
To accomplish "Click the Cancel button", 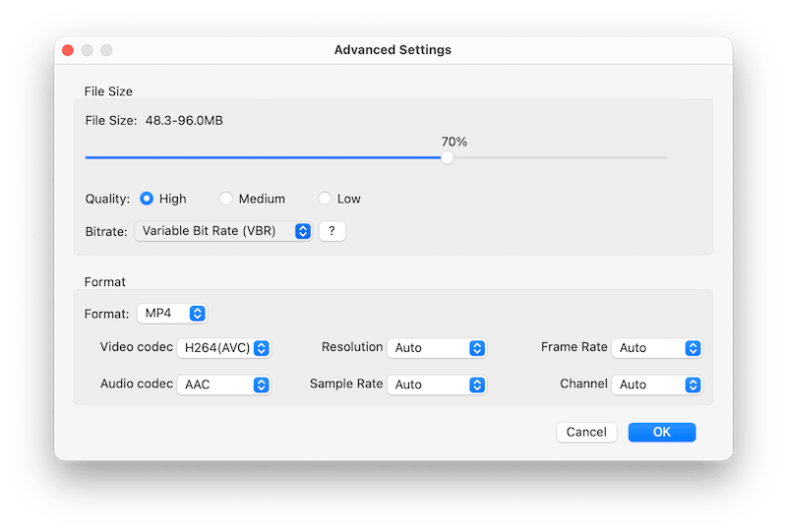I will [x=586, y=432].
